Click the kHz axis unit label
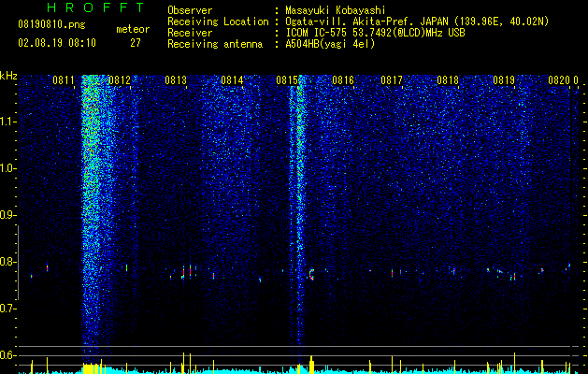Screen dimensions: 588x374 (8, 76)
